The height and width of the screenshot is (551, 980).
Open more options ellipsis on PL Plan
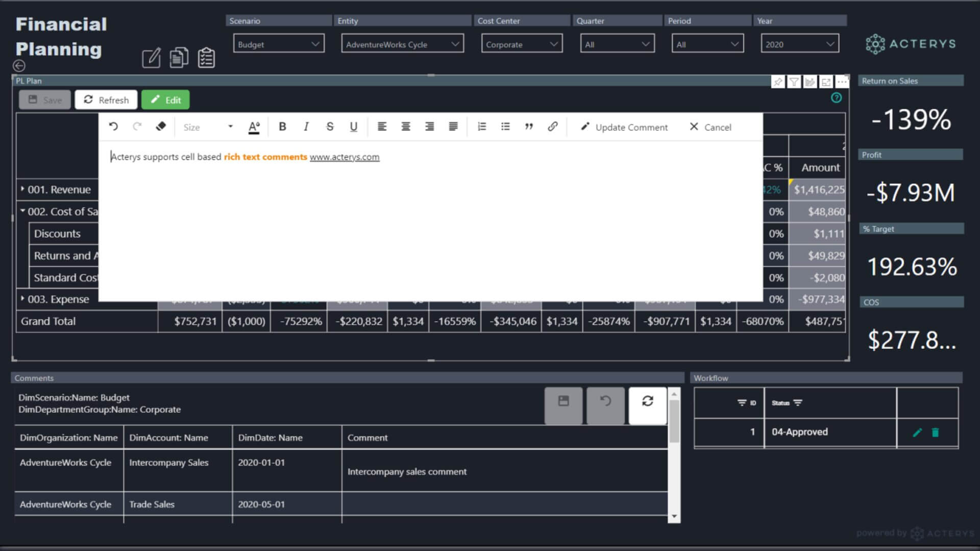[x=842, y=82]
